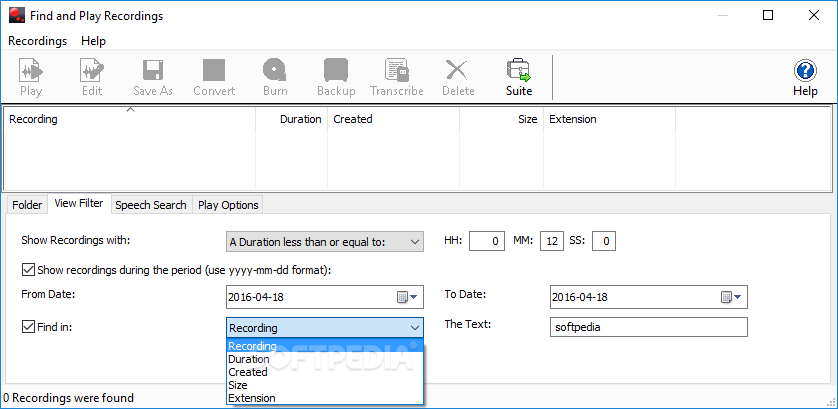Sort list by Duration column header
This screenshot has width=838, height=409.
(300, 119)
